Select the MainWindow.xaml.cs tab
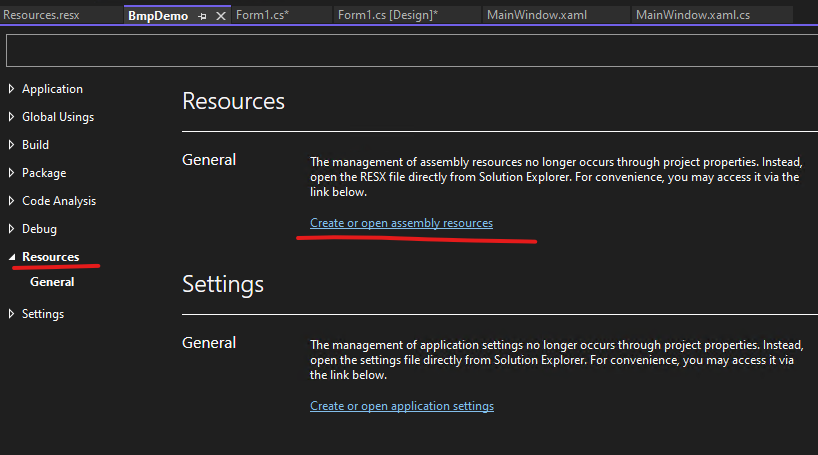 click(x=692, y=16)
